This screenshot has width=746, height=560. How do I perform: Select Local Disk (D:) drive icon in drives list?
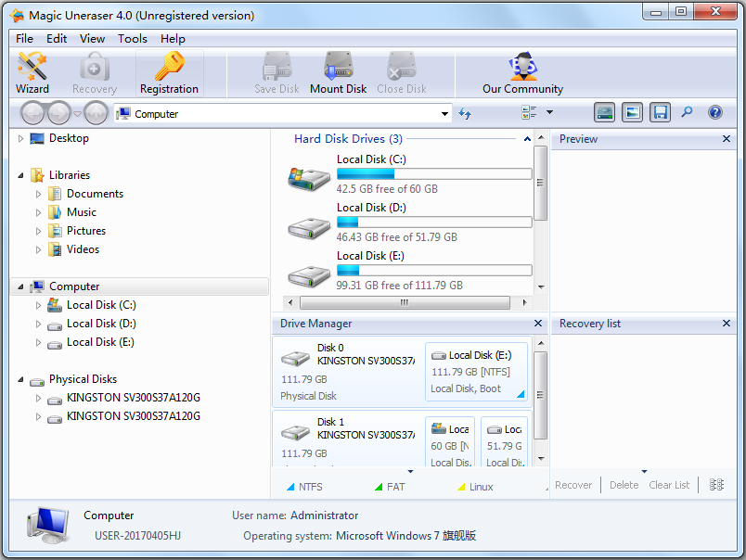point(309,229)
